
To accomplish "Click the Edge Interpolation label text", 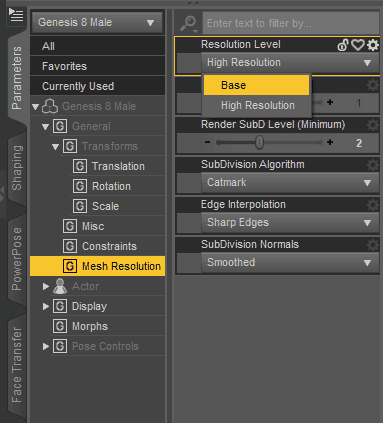I will tap(243, 205).
